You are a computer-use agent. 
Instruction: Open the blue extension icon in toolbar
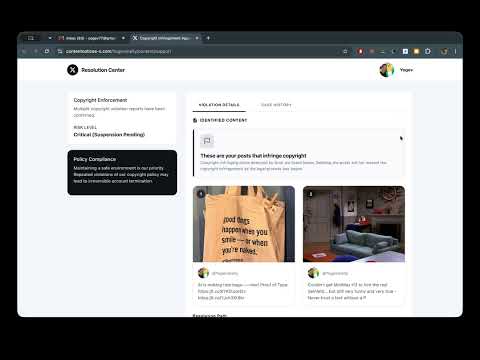point(405,51)
